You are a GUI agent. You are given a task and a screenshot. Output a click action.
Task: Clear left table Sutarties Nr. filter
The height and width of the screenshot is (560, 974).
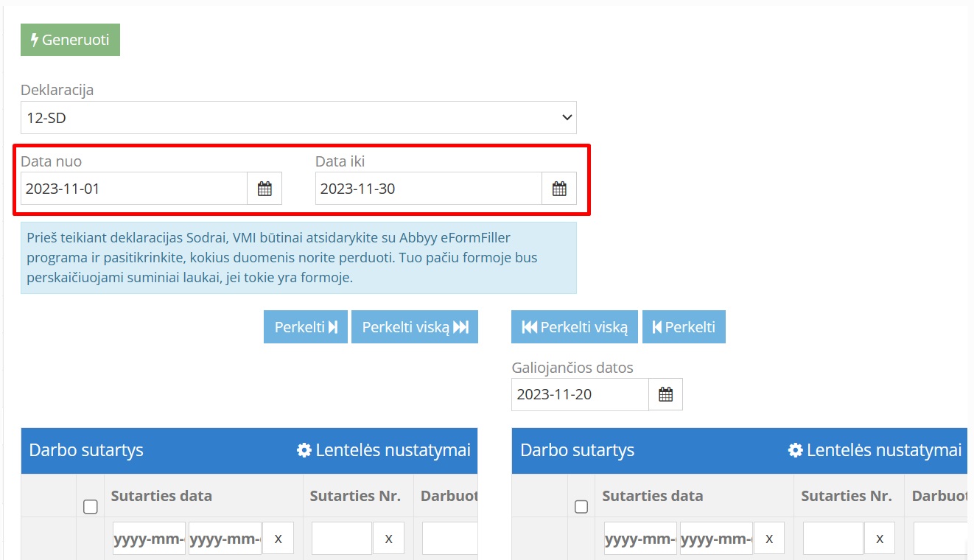pyautogui.click(x=388, y=539)
